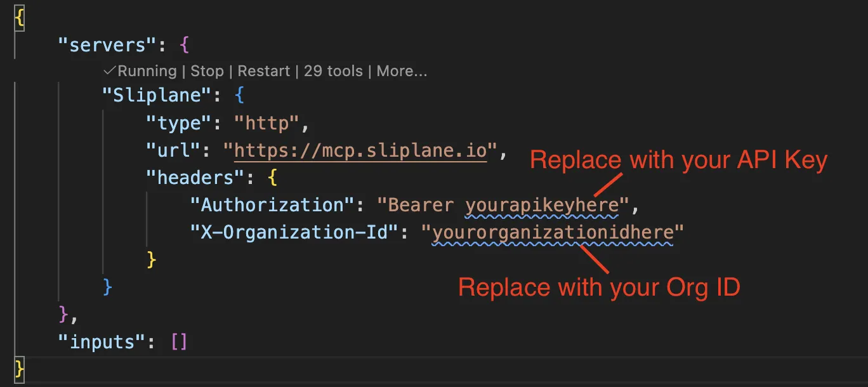This screenshot has width=868, height=387.
Task: Click the checkmark icon beside Running
Action: click(x=109, y=71)
